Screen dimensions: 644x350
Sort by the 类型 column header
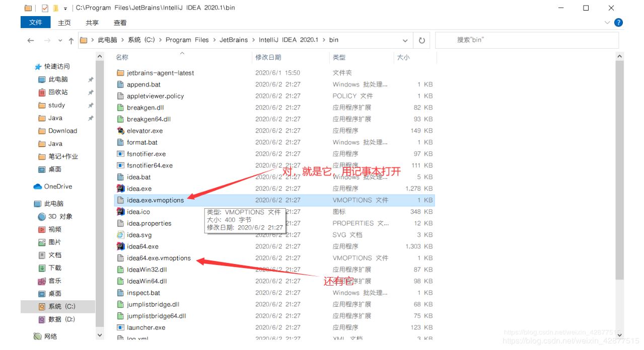click(x=339, y=57)
